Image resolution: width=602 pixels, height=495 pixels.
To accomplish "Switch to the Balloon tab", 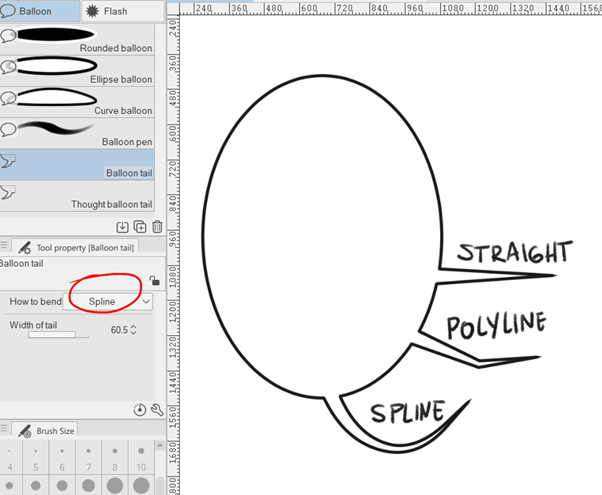I will click(40, 11).
